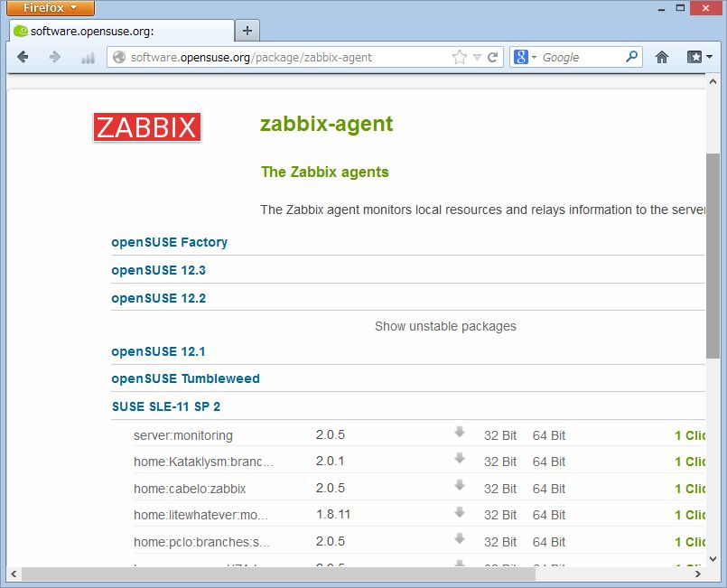The width and height of the screenshot is (727, 588).
Task: Click Show unstable packages
Action: pyautogui.click(x=445, y=326)
